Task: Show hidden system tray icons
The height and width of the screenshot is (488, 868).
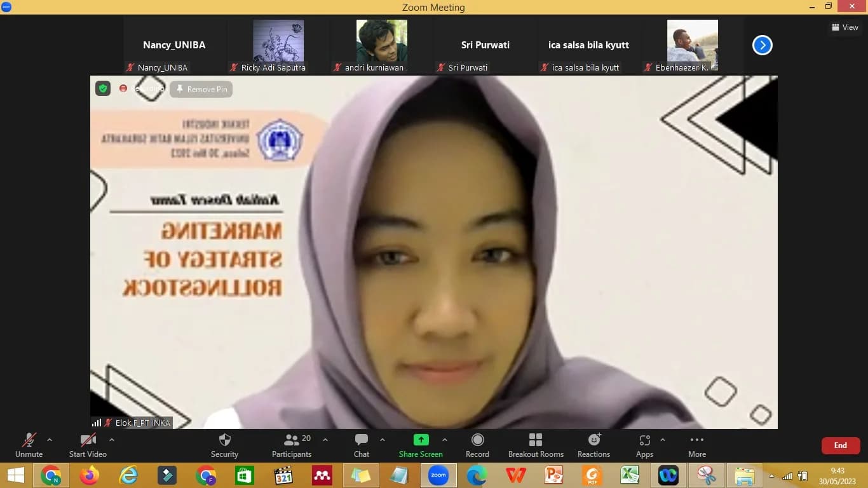Action: [771, 475]
